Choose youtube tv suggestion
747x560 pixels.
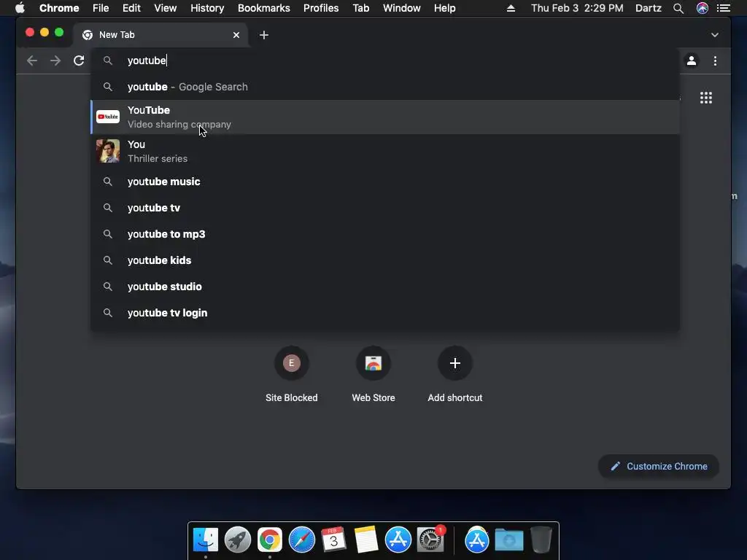click(385, 208)
